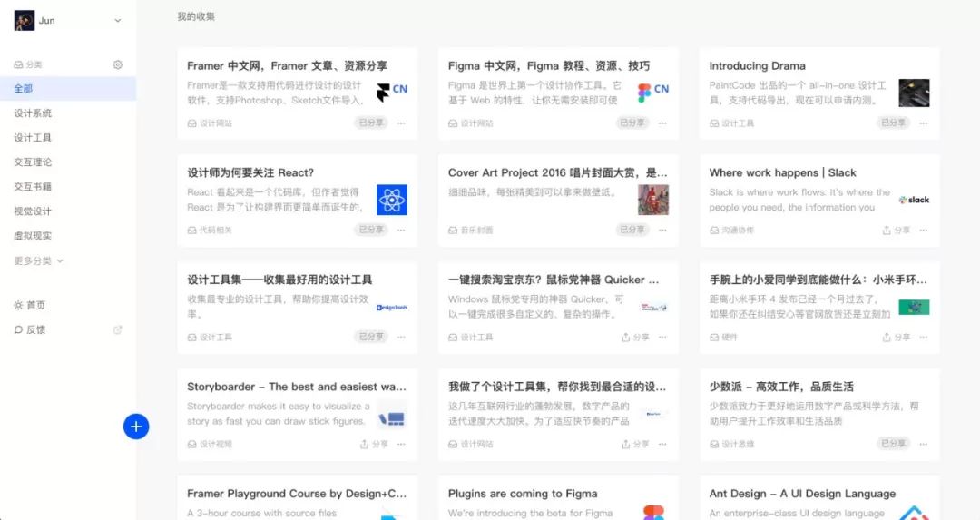Click React logo thumbnail
This screenshot has width=980, height=520.
coord(392,200)
